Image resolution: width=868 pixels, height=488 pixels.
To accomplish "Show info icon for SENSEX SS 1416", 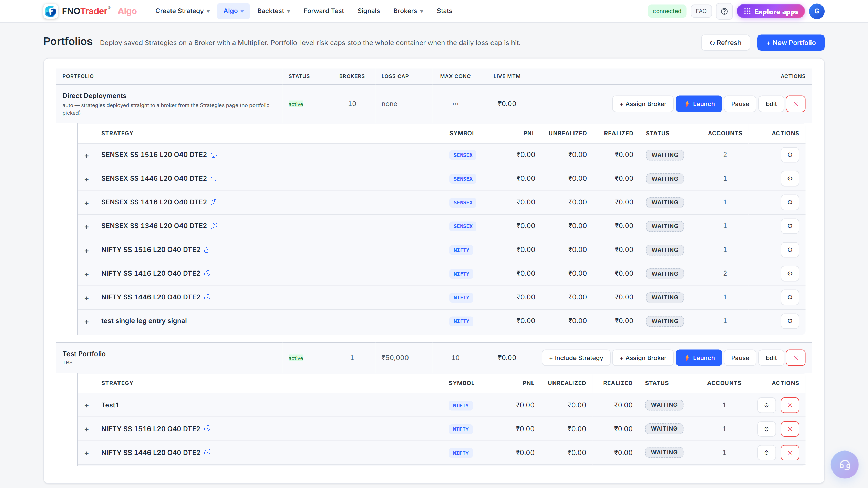I will (x=214, y=202).
